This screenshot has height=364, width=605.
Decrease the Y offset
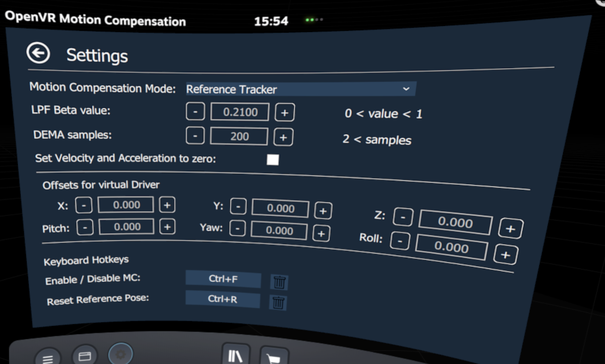pyautogui.click(x=238, y=206)
